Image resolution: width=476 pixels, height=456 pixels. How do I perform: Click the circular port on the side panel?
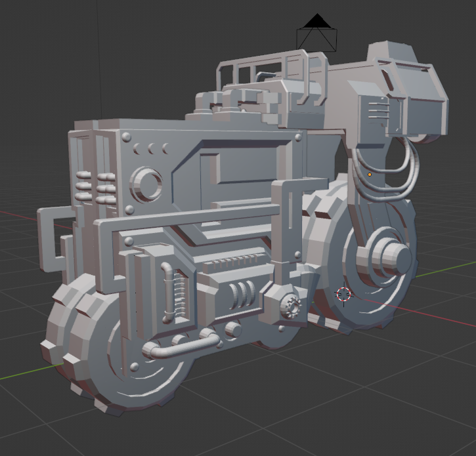[x=146, y=184]
